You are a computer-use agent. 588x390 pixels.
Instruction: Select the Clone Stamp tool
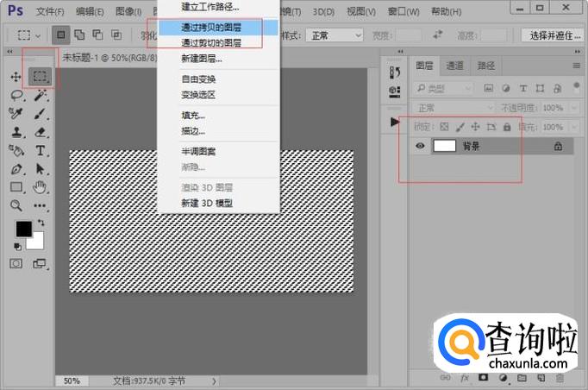[16, 132]
